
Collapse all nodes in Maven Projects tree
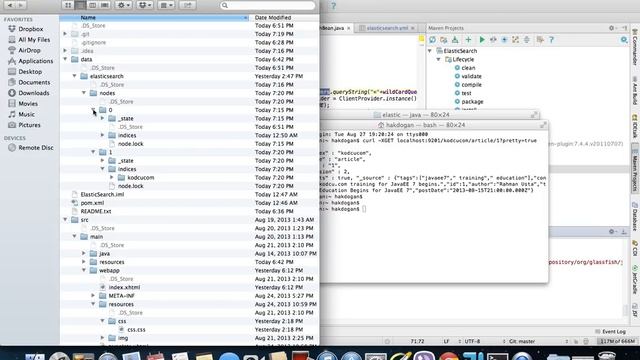tap(527, 40)
